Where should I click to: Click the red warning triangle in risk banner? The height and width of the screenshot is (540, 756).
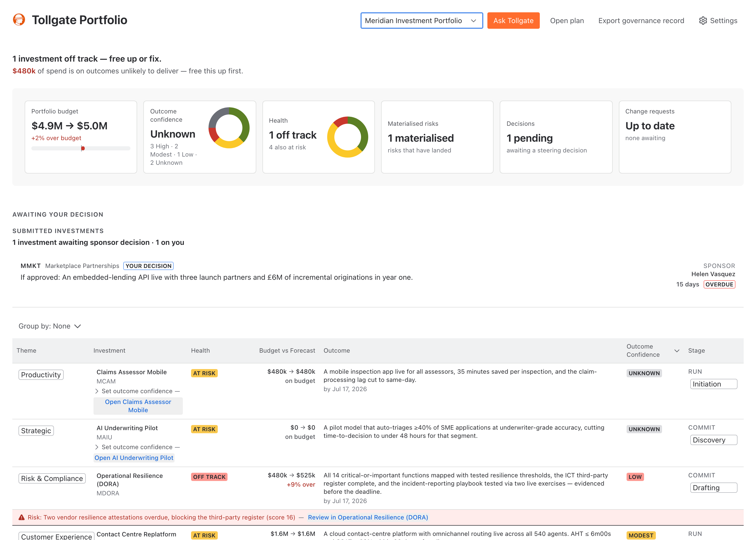pyautogui.click(x=22, y=517)
